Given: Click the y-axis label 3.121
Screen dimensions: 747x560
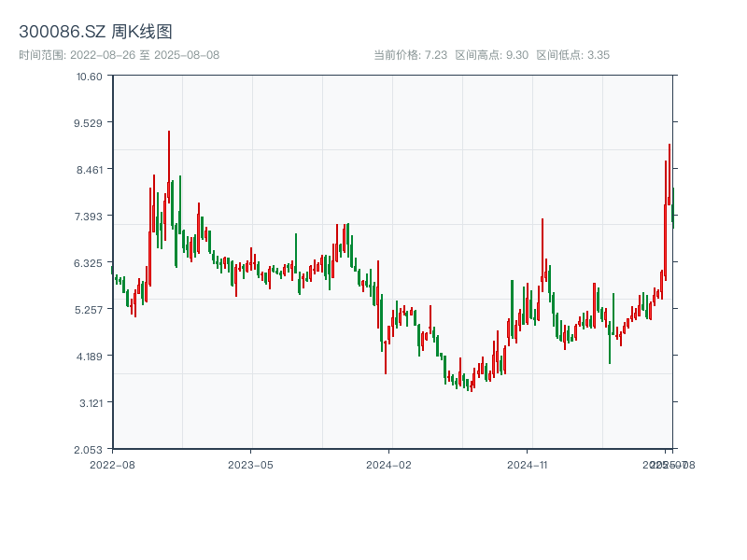Looking at the screenshot, I should click(x=91, y=403).
